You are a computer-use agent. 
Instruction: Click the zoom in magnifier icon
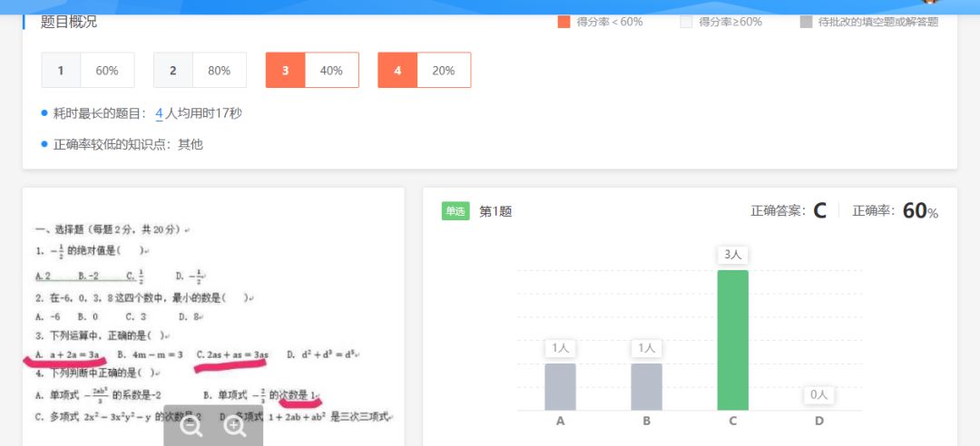click(235, 427)
